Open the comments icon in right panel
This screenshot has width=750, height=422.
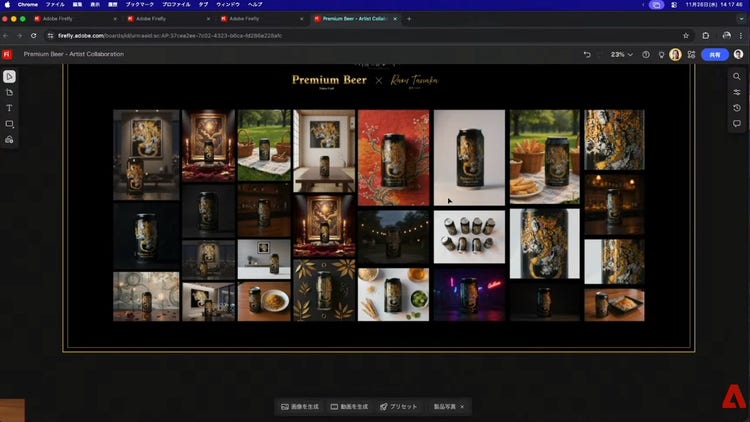coord(737,124)
